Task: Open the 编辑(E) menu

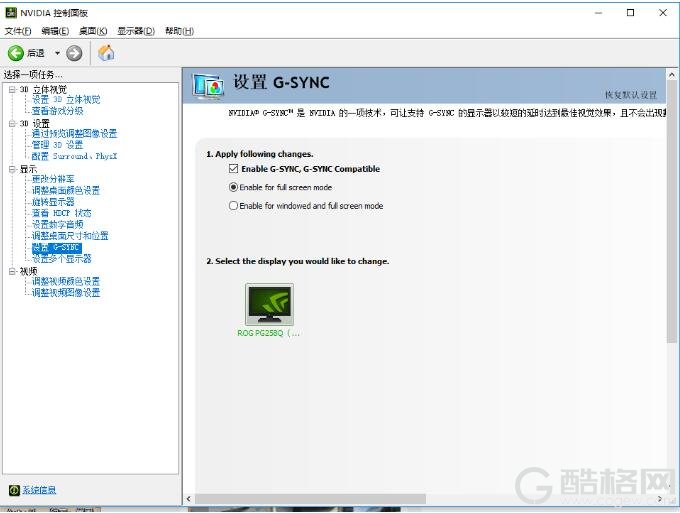Action: click(55, 31)
